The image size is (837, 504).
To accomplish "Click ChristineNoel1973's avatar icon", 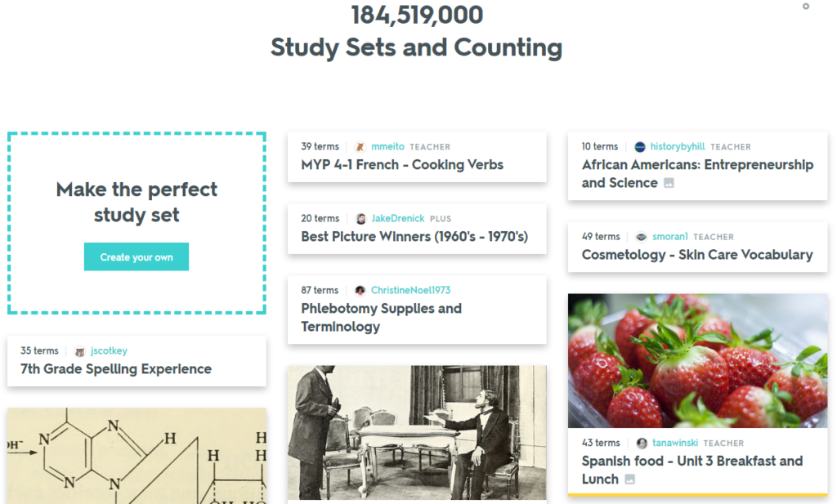I will (360, 290).
